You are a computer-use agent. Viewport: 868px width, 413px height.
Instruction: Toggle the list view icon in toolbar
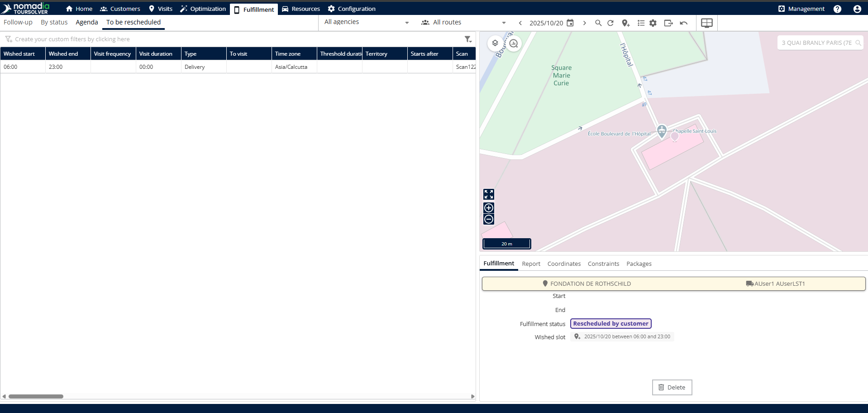click(641, 23)
